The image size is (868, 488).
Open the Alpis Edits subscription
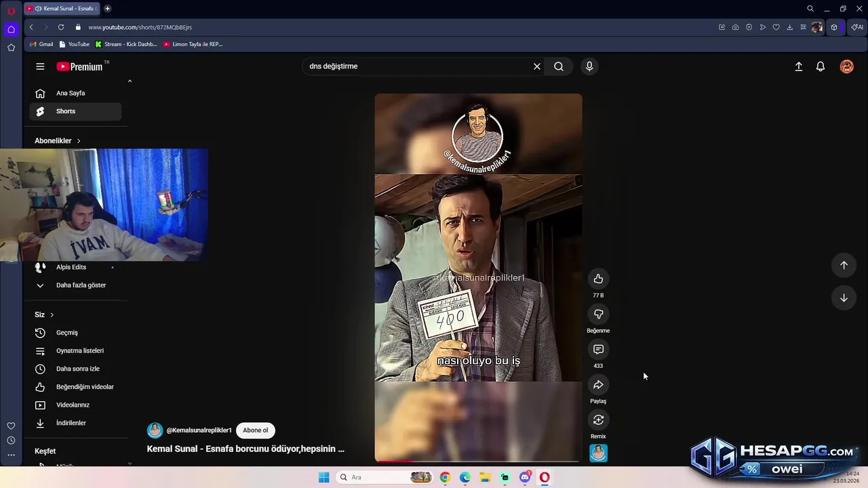click(75, 267)
